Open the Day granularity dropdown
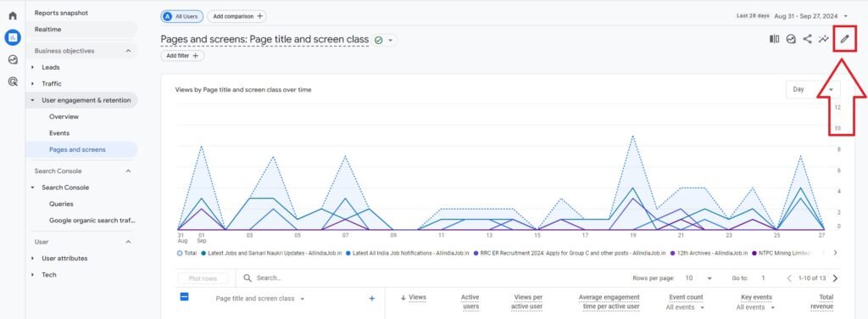The image size is (868, 319). [x=813, y=89]
